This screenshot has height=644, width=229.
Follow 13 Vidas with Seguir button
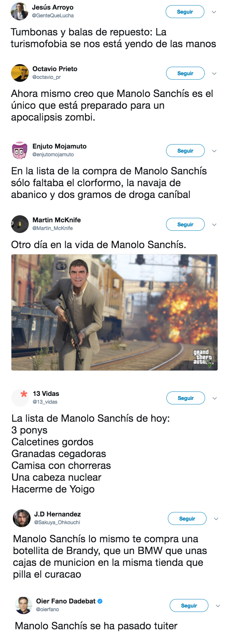pos(186,398)
